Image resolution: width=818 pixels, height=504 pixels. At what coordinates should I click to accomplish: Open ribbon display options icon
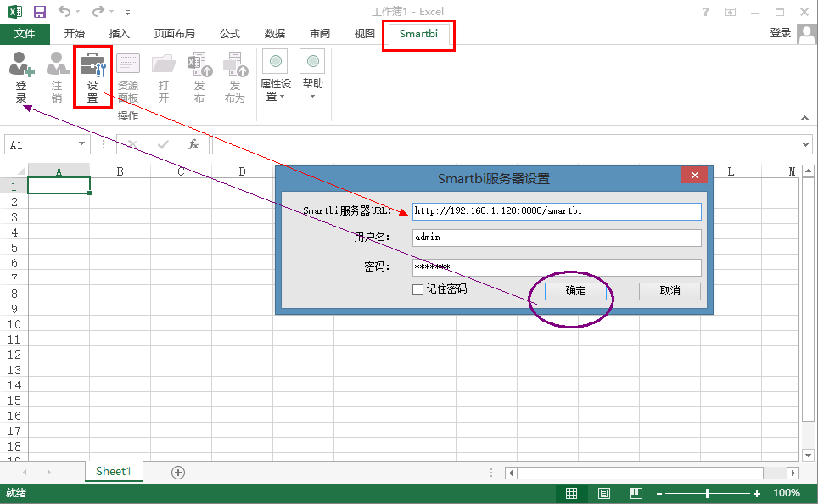(x=731, y=12)
